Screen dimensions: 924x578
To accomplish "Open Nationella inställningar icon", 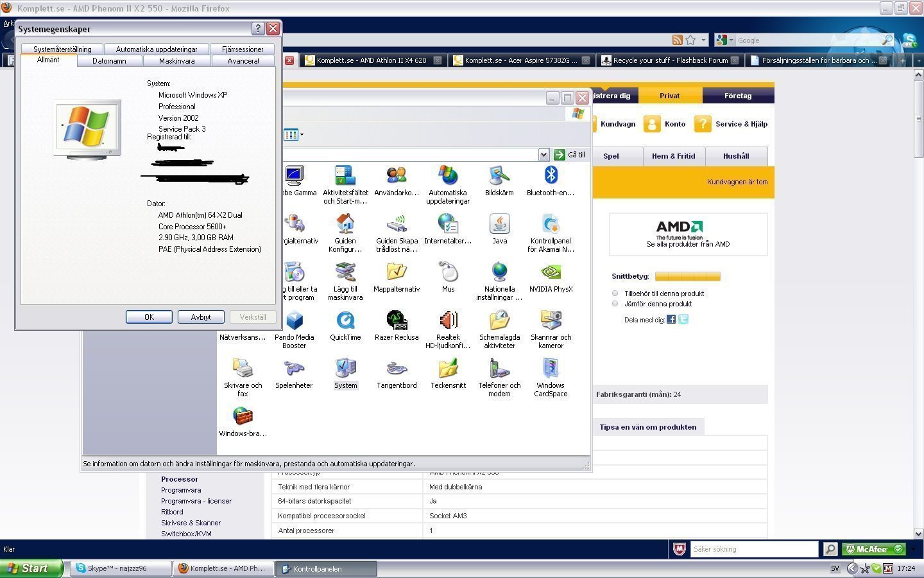I will (x=499, y=281).
